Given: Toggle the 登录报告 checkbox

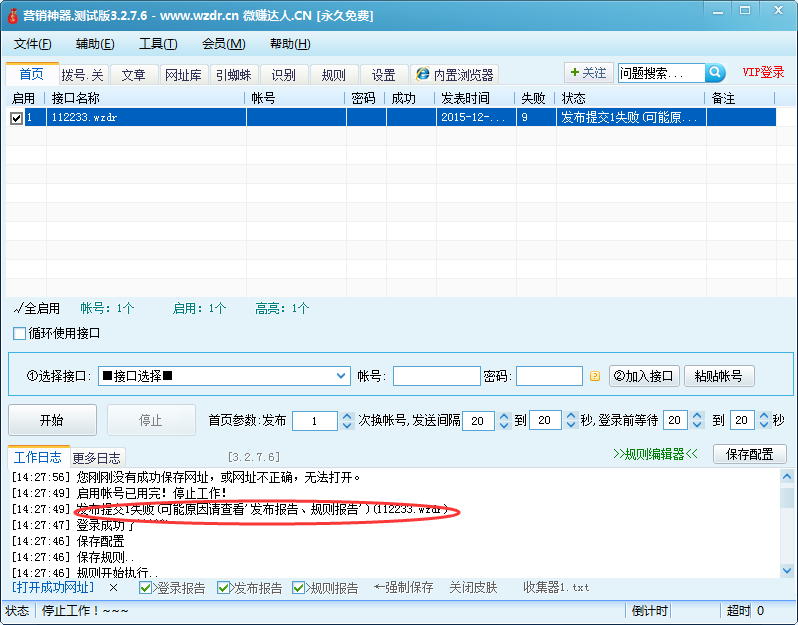Looking at the screenshot, I should pyautogui.click(x=145, y=588).
